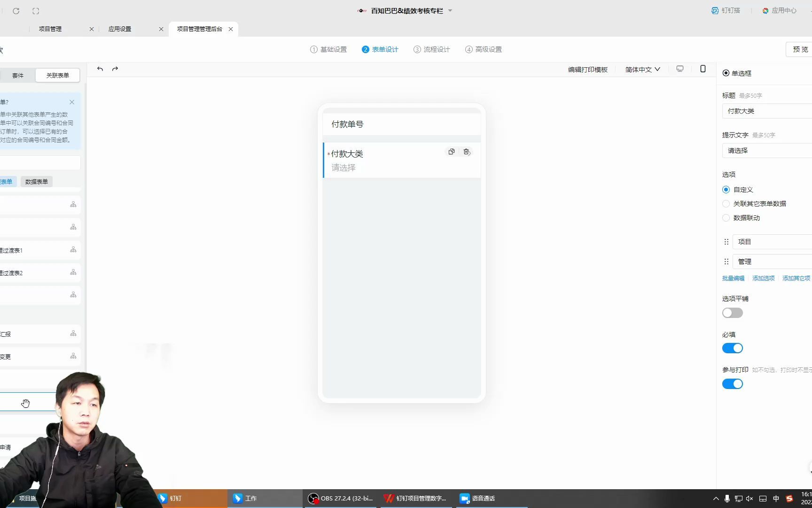Switch to the 套件 tab
The height and width of the screenshot is (508, 812).
tap(18, 75)
